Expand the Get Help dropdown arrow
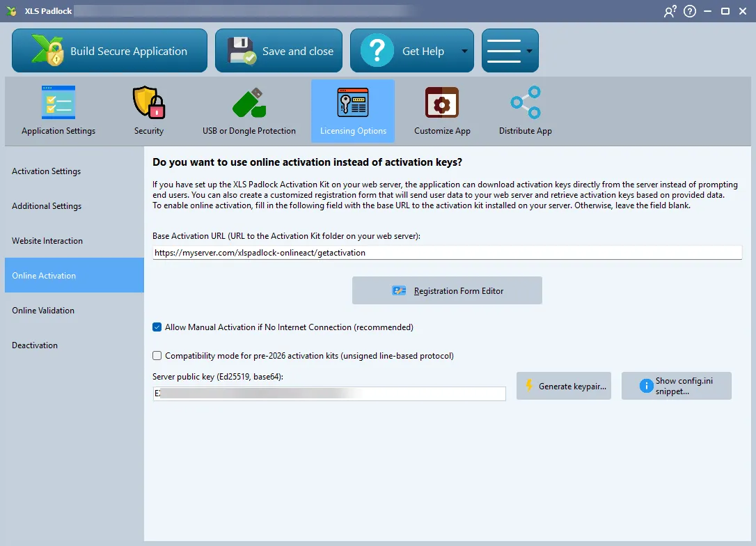 pos(464,51)
